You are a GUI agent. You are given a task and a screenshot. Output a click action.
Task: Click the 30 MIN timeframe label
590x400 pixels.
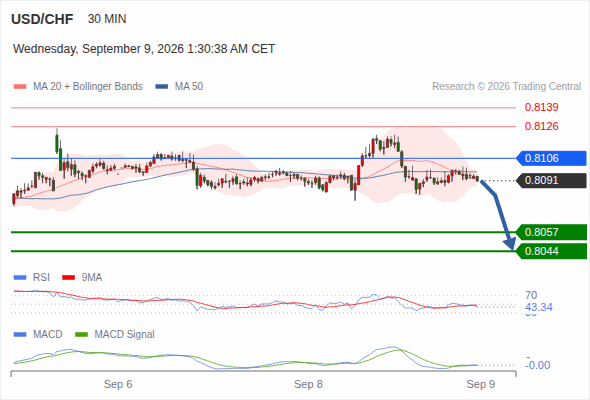pyautogui.click(x=107, y=19)
